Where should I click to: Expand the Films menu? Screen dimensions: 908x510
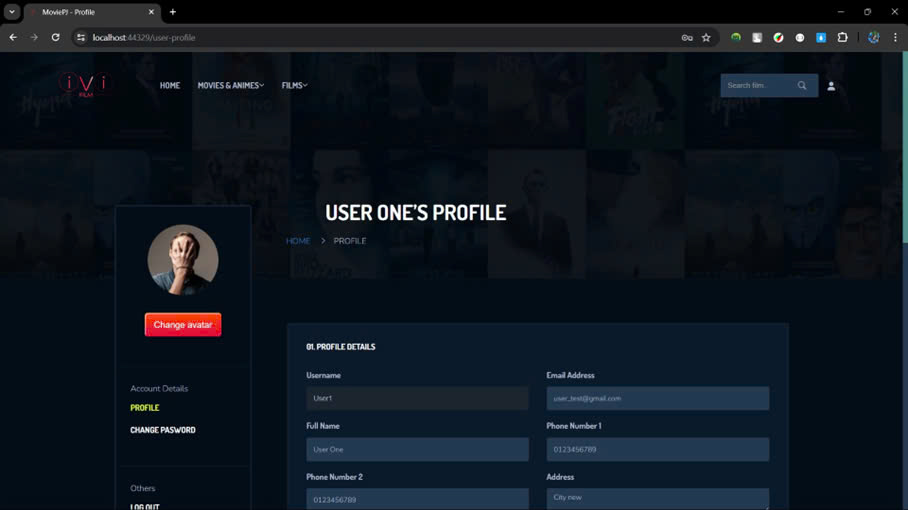click(294, 85)
